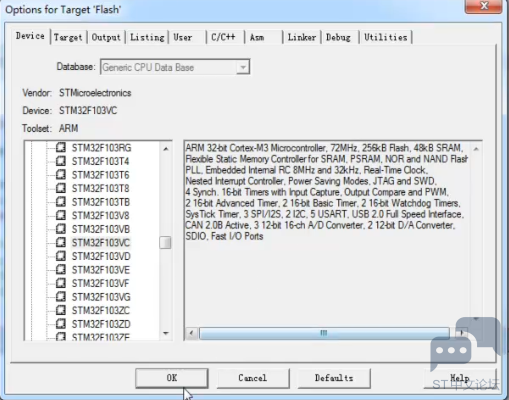This screenshot has height=400, width=509.
Task: Click the description horizontal scrollbar thumb
Action: (x=324, y=333)
